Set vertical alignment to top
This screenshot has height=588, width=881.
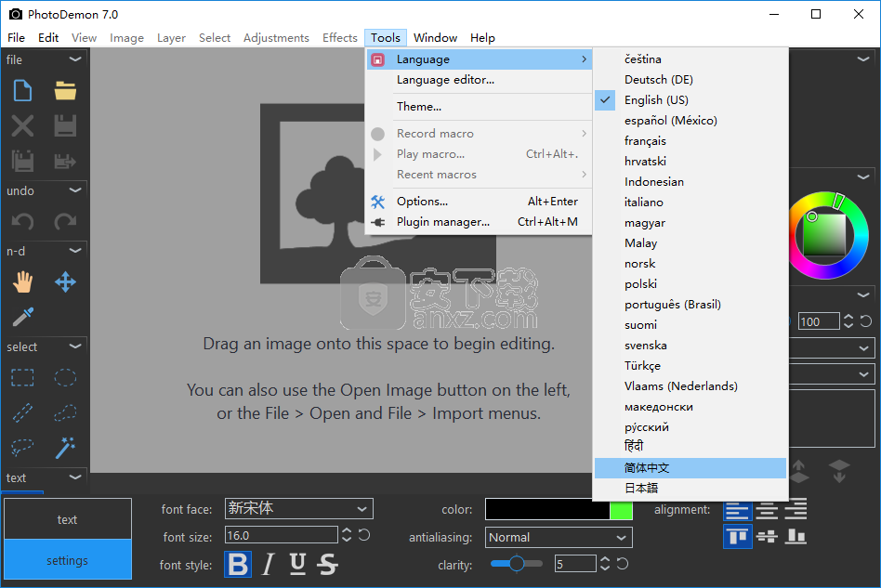pos(737,537)
